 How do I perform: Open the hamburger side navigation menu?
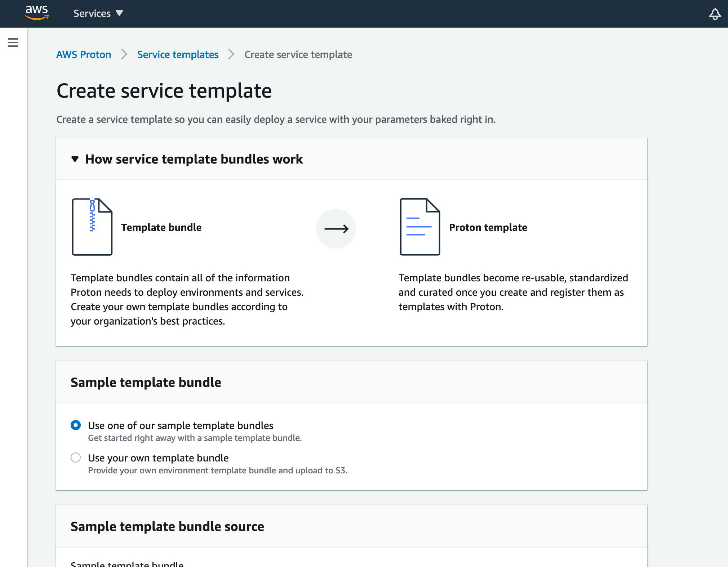pyautogui.click(x=13, y=43)
